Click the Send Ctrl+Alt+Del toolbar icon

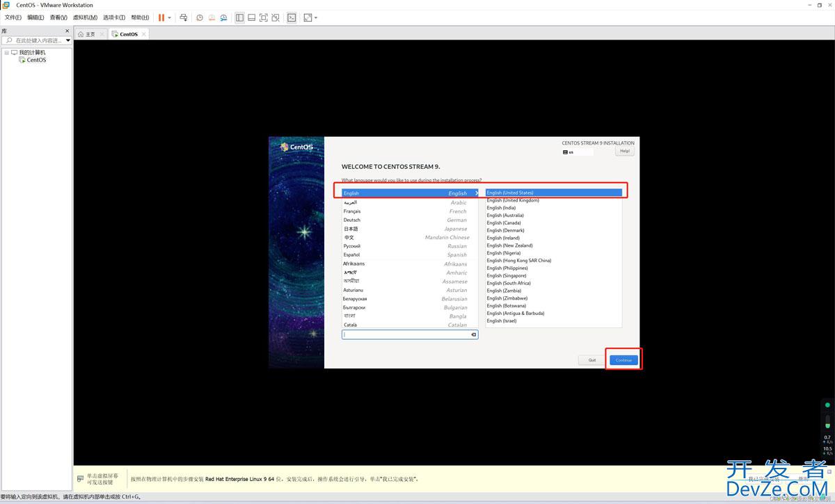coord(183,17)
